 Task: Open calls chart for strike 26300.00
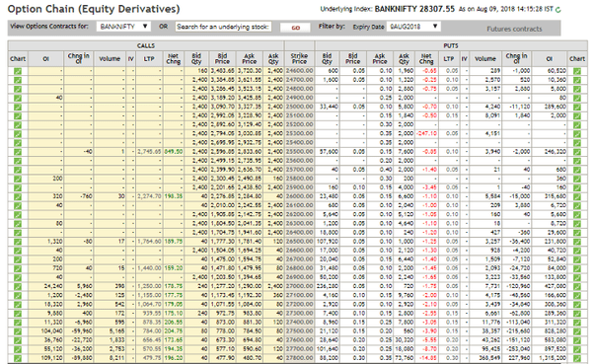pyautogui.click(x=18, y=224)
